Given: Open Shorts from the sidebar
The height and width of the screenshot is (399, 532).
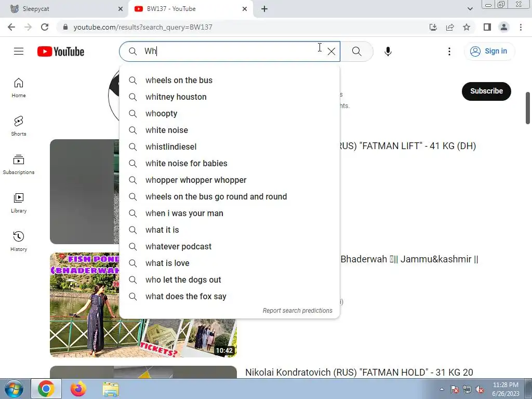Looking at the screenshot, I should (19, 126).
